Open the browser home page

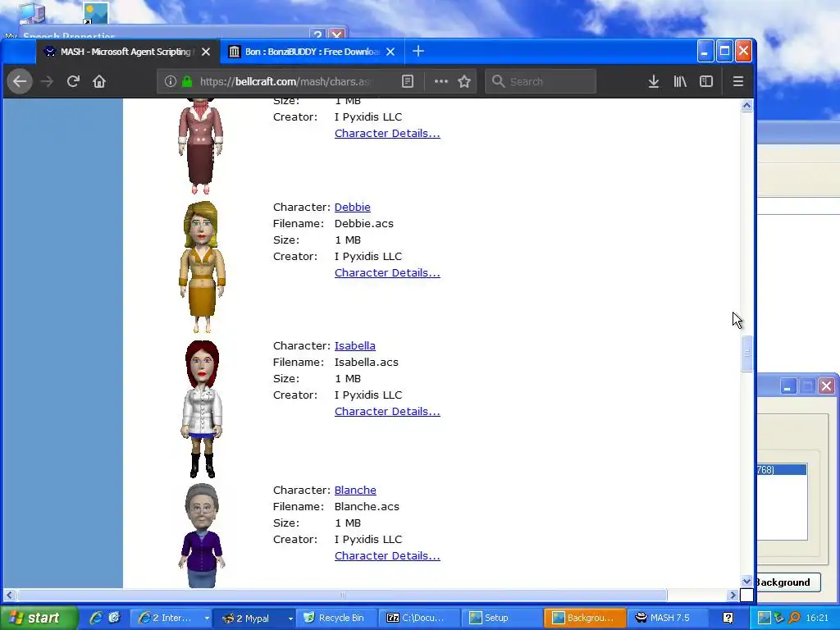pos(99,81)
